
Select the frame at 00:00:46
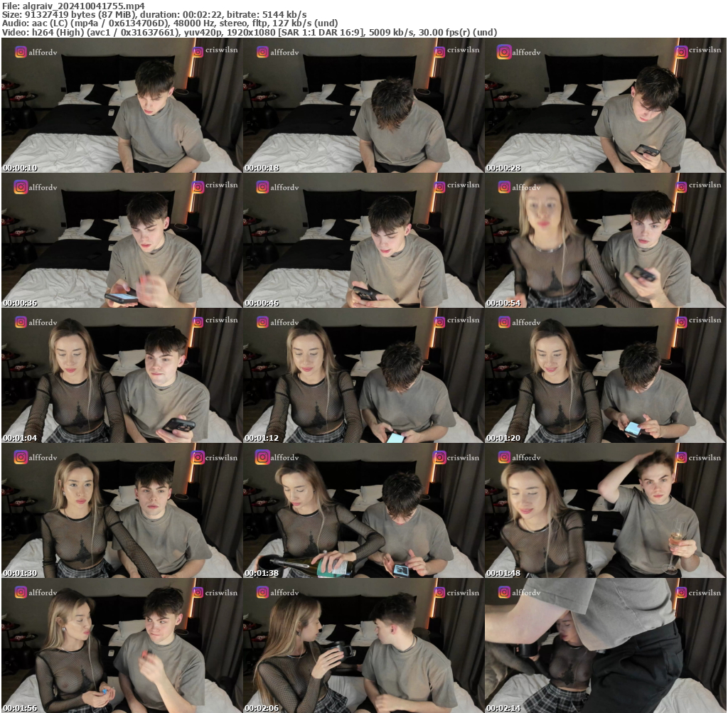click(x=363, y=240)
